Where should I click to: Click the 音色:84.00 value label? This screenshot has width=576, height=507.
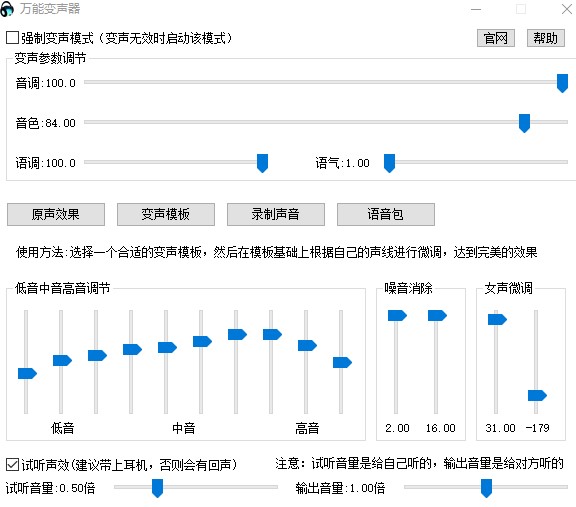click(46, 123)
